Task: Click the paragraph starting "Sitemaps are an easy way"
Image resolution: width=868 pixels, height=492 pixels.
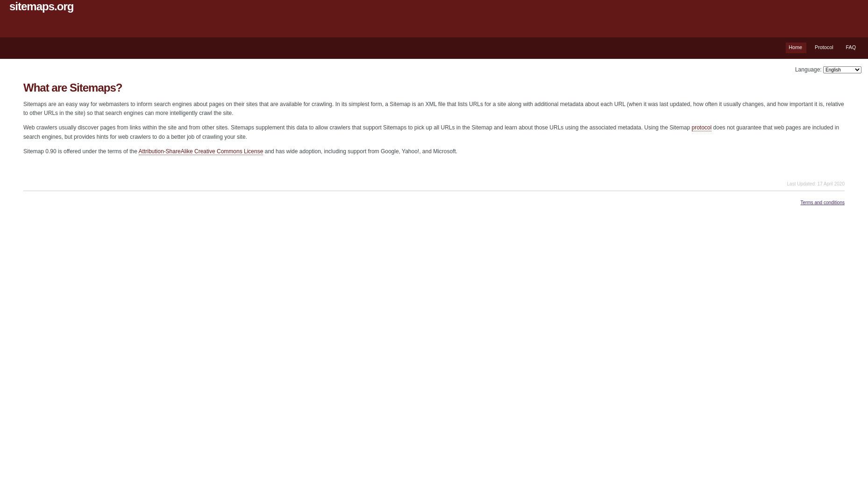Action: click(434, 109)
